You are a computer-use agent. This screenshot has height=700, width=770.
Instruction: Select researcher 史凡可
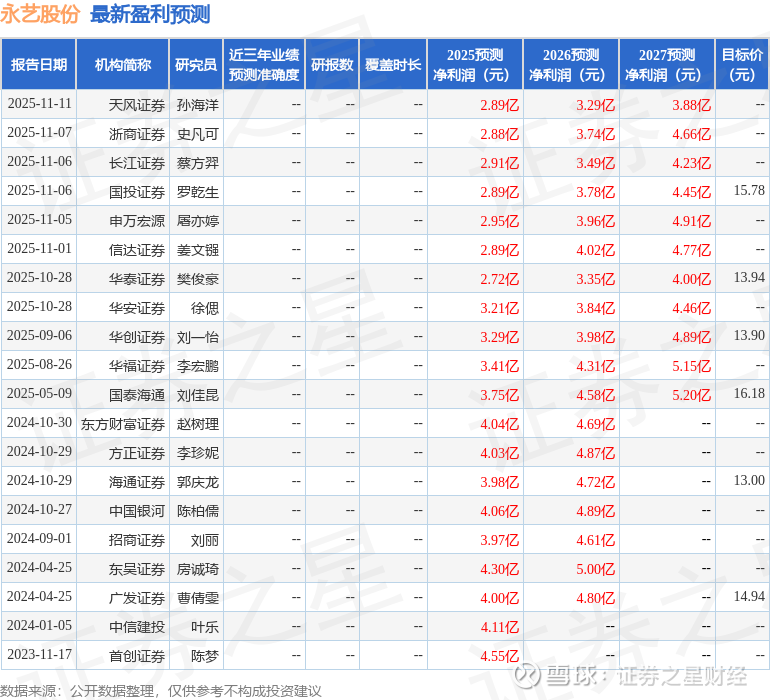[197, 134]
